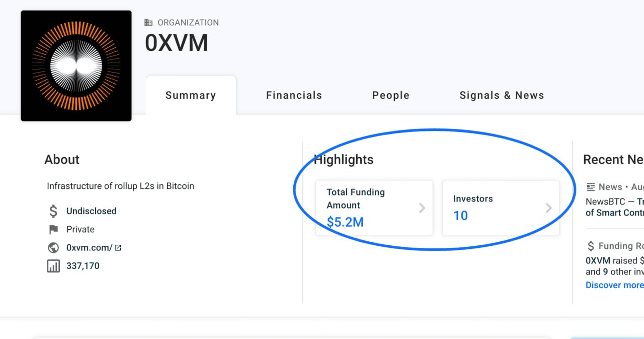644x339 pixels.
Task: Open the Total Funding Amount card
Action: [374, 208]
